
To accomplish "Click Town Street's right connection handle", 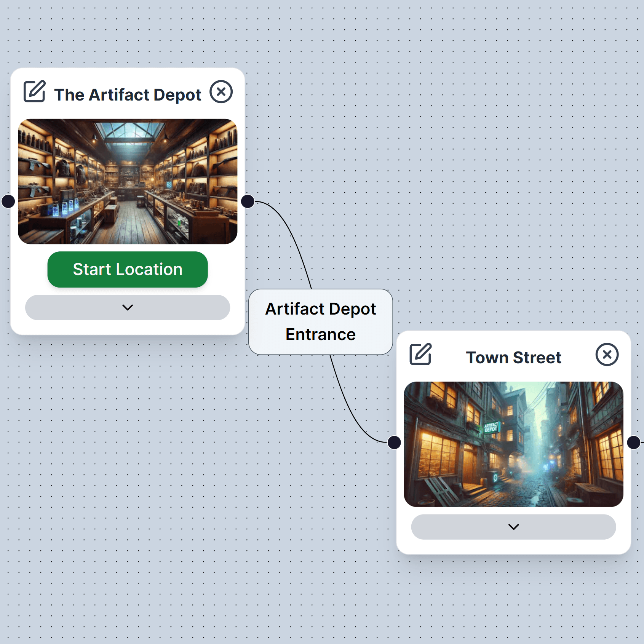I will click(634, 443).
